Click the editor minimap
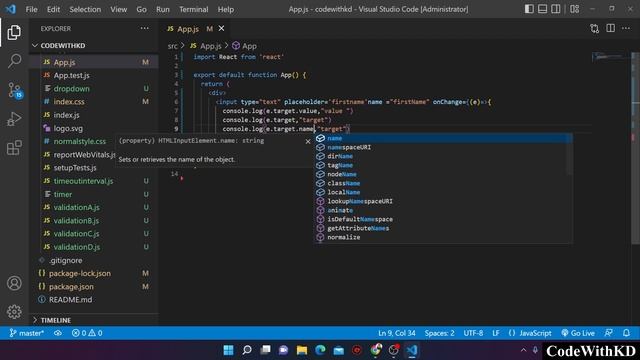This screenshot has height=360, width=640. pos(611,57)
